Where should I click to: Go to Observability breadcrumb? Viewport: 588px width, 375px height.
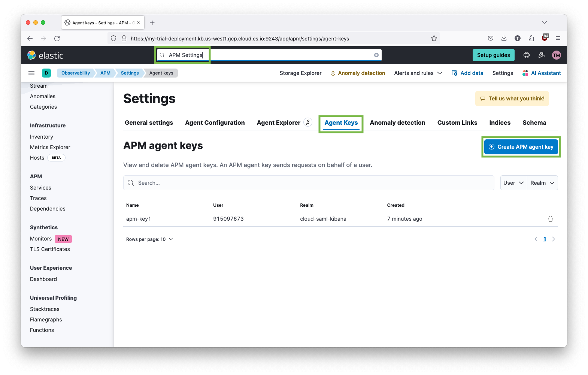tap(76, 73)
